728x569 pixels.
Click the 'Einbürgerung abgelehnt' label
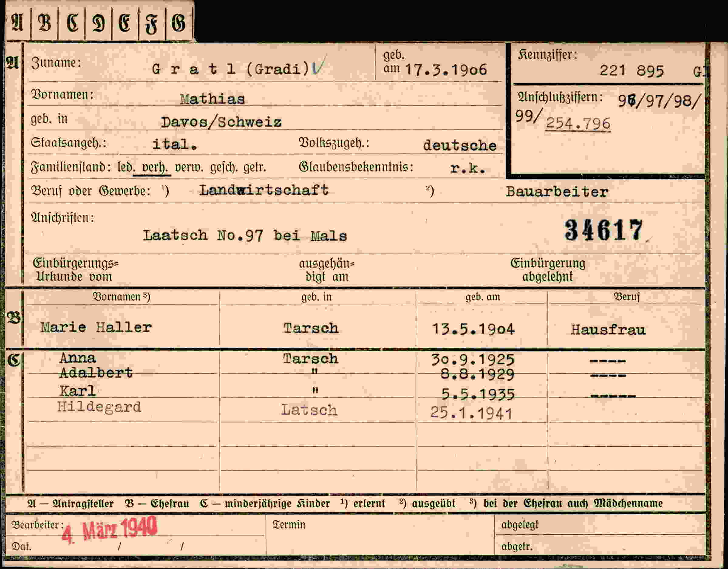coord(548,270)
